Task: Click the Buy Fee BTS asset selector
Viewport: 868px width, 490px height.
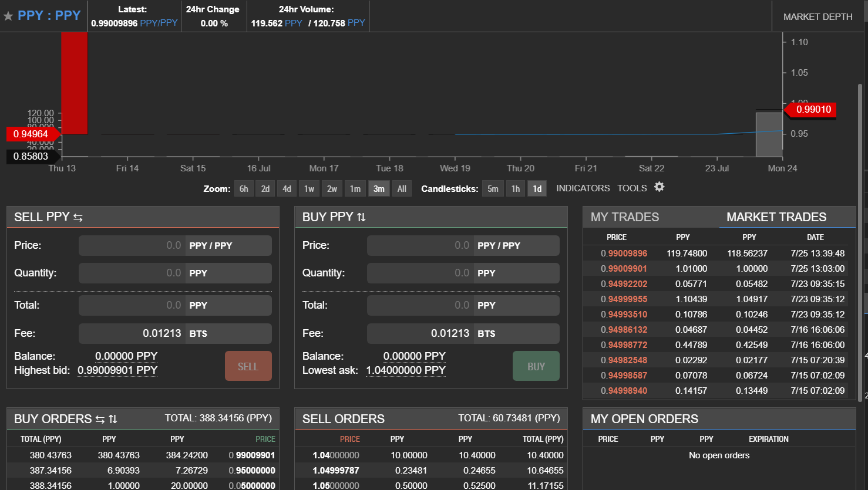Action: click(517, 333)
